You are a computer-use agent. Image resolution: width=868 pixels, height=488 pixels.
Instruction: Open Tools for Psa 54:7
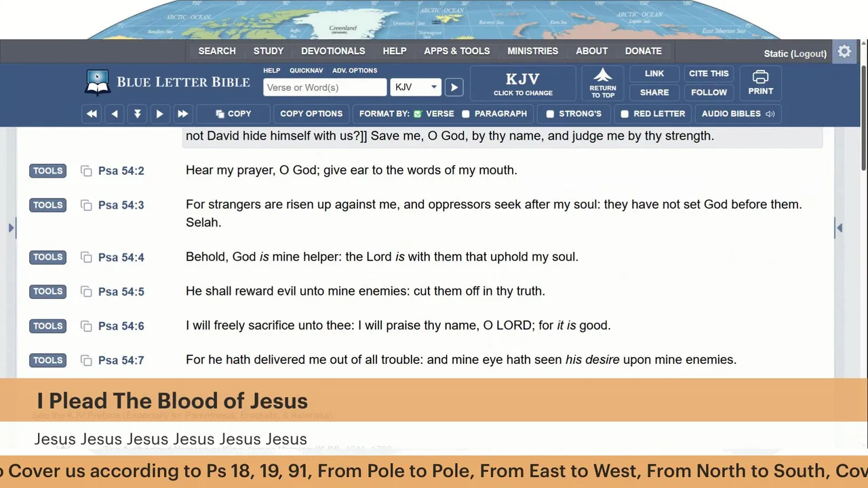click(47, 361)
